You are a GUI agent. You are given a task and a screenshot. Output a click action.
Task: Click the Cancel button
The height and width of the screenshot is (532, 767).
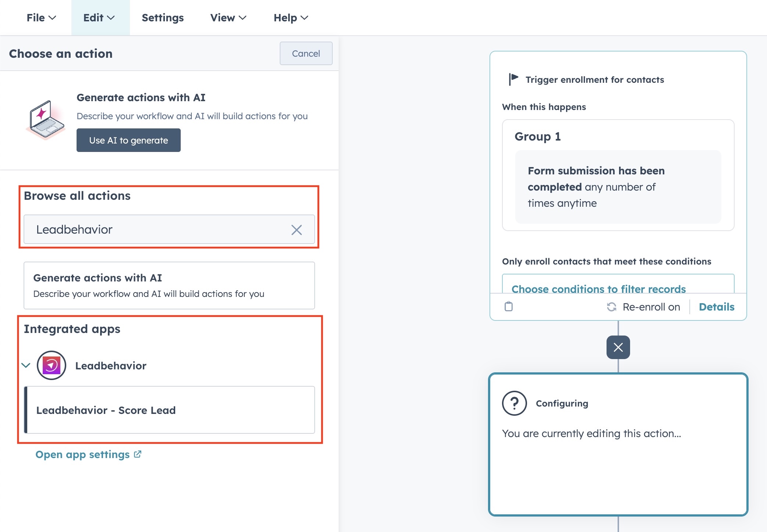coord(306,53)
